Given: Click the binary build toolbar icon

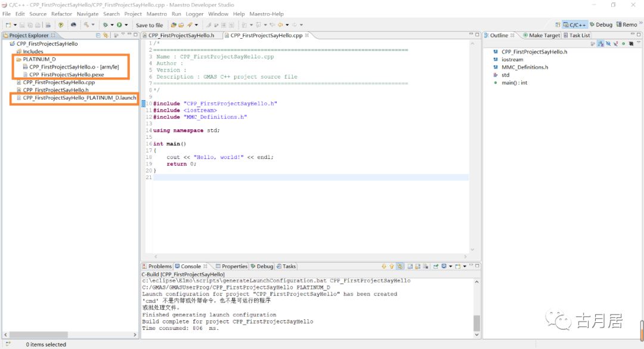Looking at the screenshot, I should click(48, 25).
